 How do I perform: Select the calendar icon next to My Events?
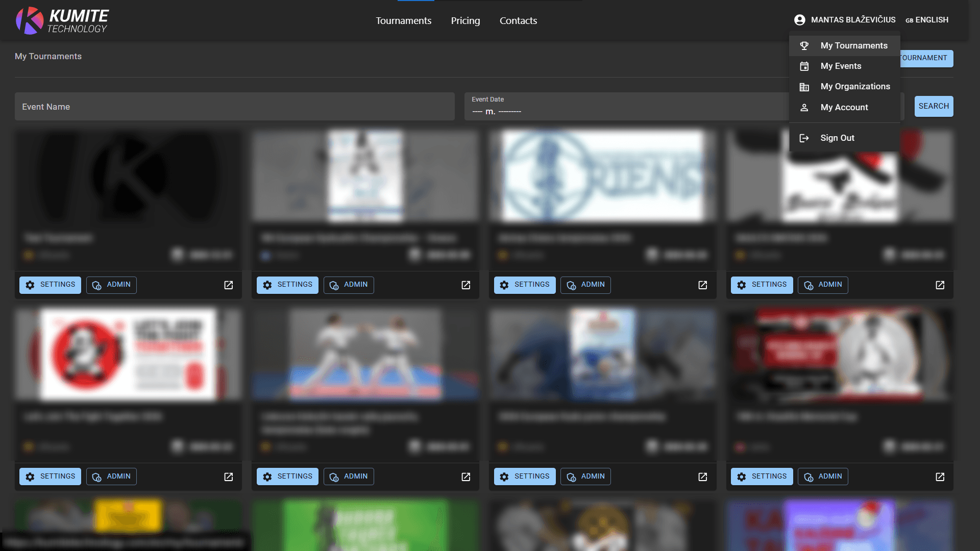click(804, 66)
